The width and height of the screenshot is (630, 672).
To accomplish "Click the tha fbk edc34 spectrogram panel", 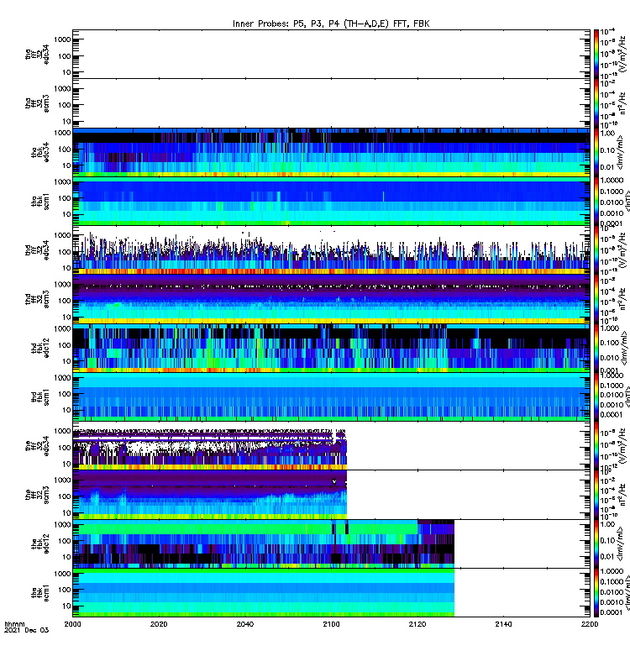I will click(331, 152).
